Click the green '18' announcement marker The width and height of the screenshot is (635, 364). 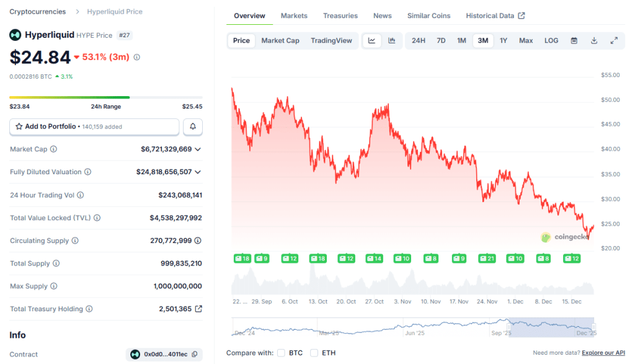coord(242,259)
